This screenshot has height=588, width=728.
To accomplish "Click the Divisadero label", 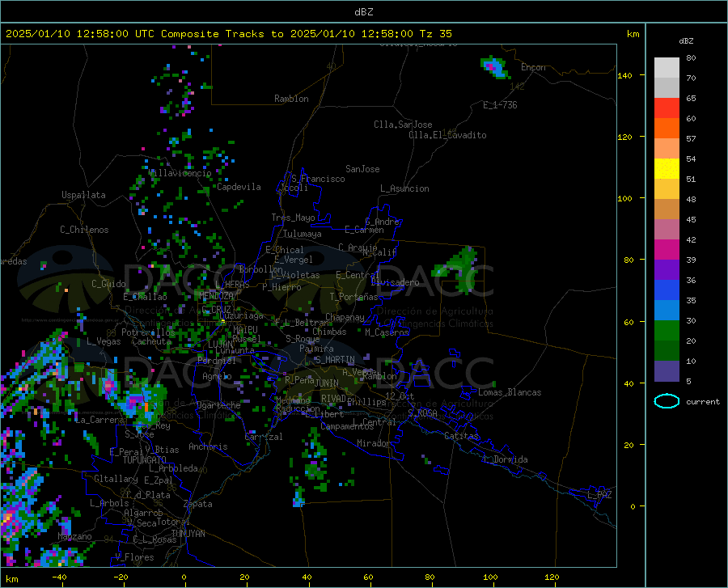I will (395, 282).
